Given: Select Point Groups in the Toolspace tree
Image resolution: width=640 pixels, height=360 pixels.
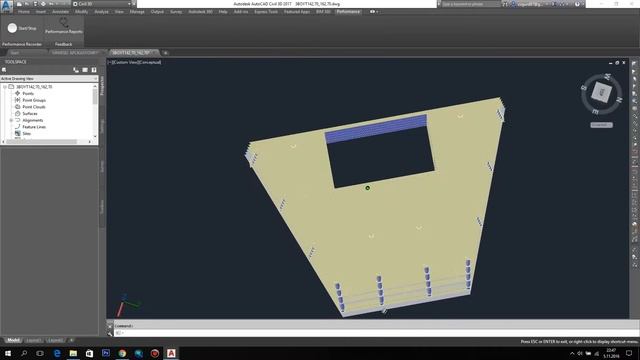Looking at the screenshot, I should pyautogui.click(x=34, y=100).
